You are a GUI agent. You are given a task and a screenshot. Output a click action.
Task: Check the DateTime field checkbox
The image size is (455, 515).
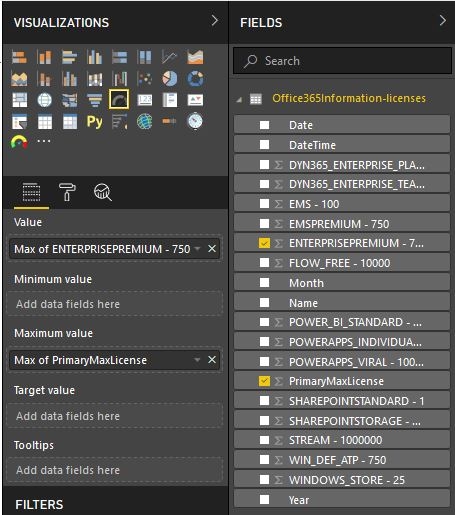pos(264,145)
